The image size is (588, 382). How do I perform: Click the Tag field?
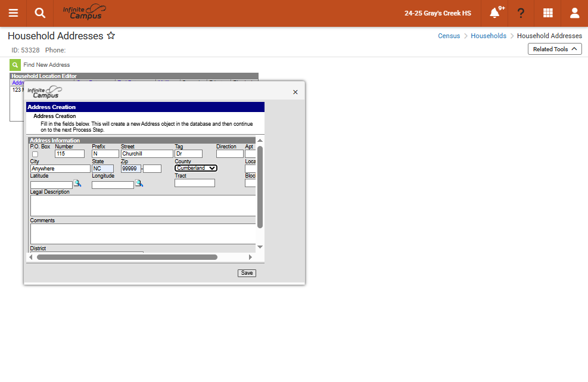(189, 154)
